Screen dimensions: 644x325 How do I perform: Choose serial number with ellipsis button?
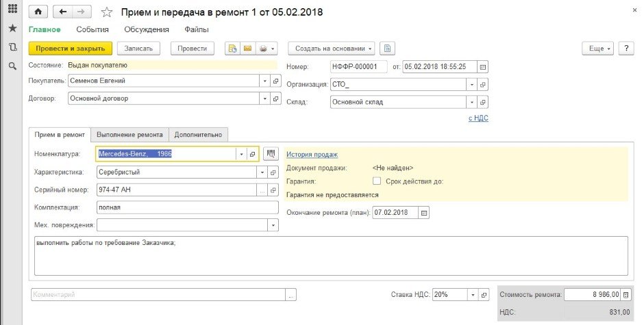tap(262, 190)
